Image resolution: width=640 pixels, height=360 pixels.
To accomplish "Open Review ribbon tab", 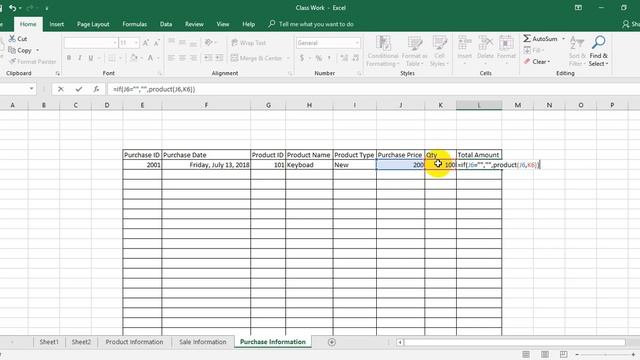I will (x=194, y=24).
